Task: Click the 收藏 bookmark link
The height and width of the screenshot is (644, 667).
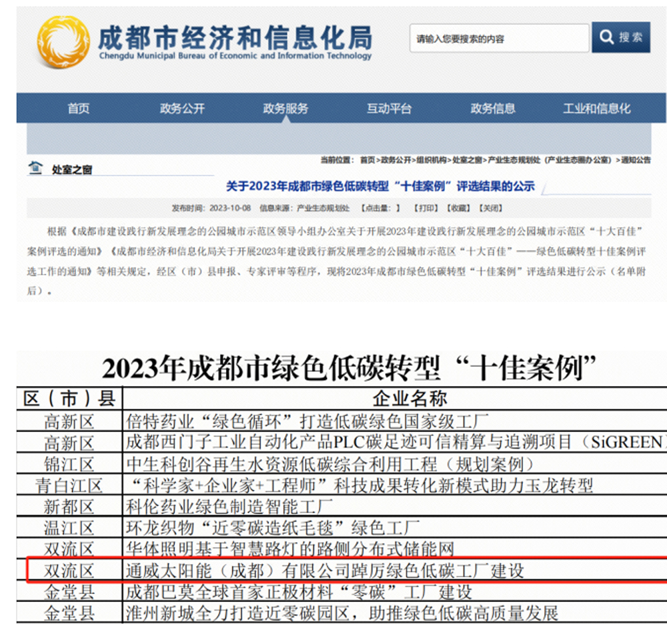Action: [458, 208]
